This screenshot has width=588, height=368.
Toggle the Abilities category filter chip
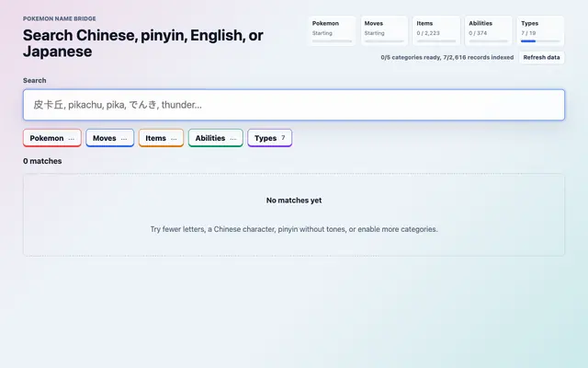pyautogui.click(x=216, y=138)
